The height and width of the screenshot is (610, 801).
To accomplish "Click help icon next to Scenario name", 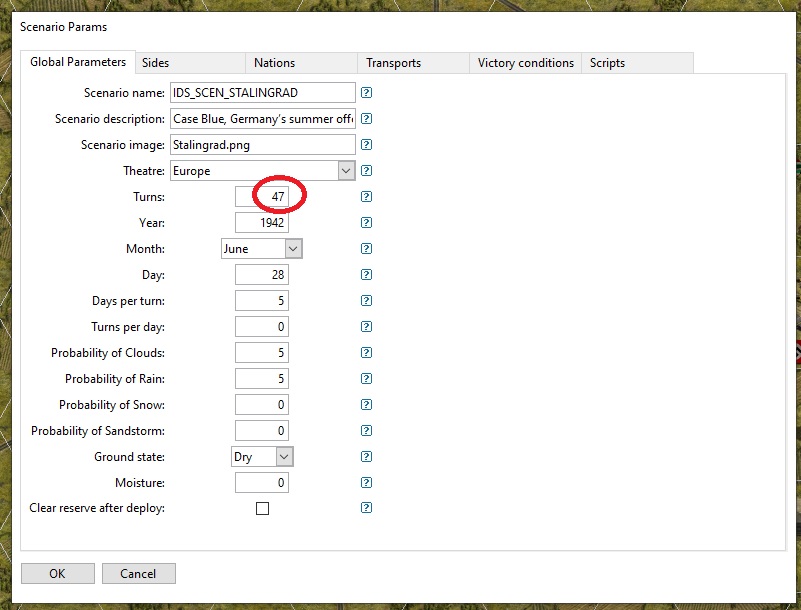I will tap(366, 93).
